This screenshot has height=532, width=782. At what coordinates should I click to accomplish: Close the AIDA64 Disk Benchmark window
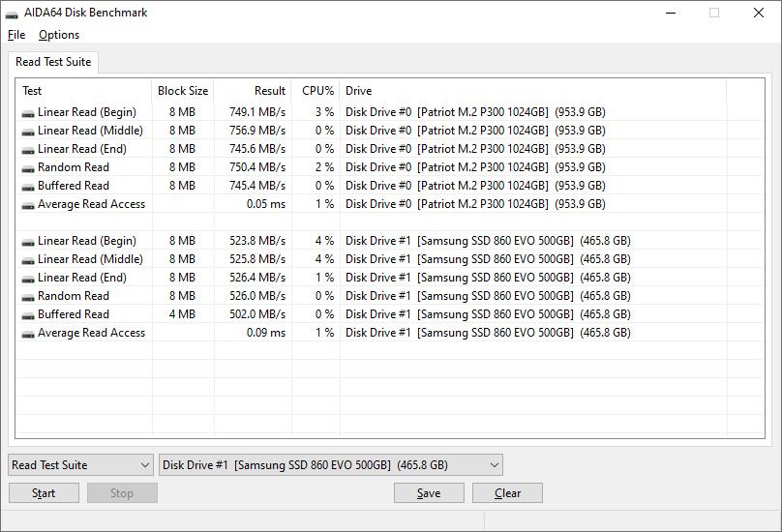point(759,13)
